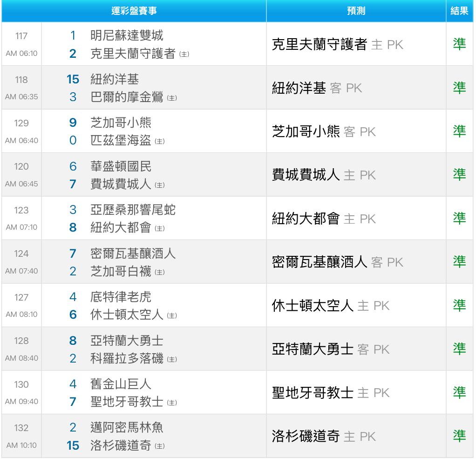This screenshot has height=466, width=476.
Task: Click team 芝加哥白襪
Action: tap(121, 271)
